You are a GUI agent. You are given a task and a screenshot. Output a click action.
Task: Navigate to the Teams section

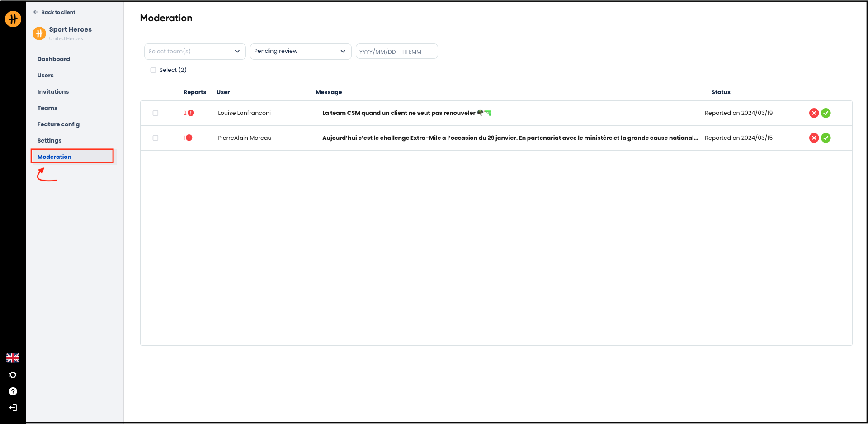point(47,108)
